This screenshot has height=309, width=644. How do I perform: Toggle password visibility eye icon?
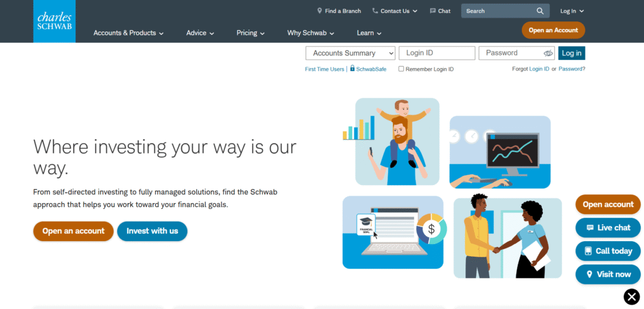pyautogui.click(x=548, y=53)
